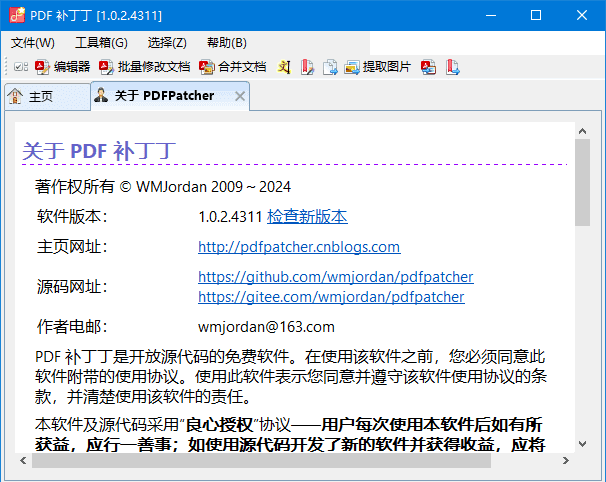Click the vertical scrollbar thumb
Image resolution: width=606 pixels, height=482 pixels.
tap(582, 182)
